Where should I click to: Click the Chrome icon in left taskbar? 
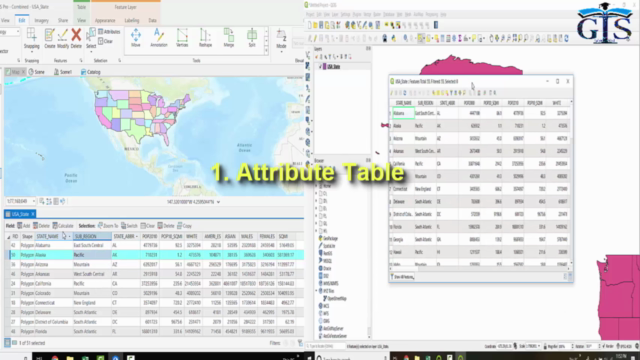click(x=55, y=357)
